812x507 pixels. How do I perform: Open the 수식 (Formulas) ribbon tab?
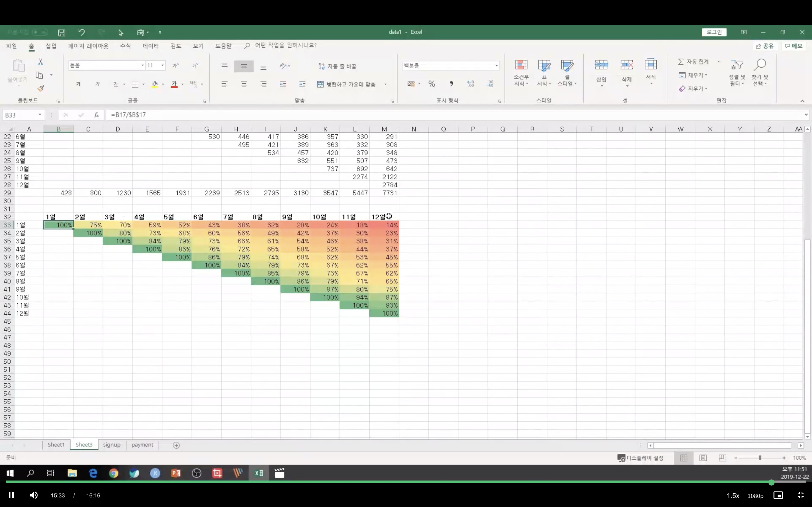click(125, 46)
